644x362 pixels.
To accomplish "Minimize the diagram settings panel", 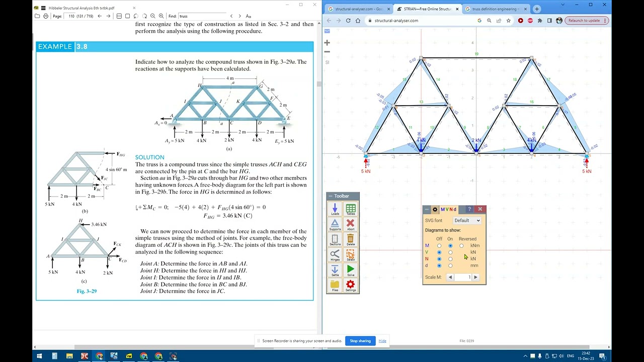I will pyautogui.click(x=427, y=209).
